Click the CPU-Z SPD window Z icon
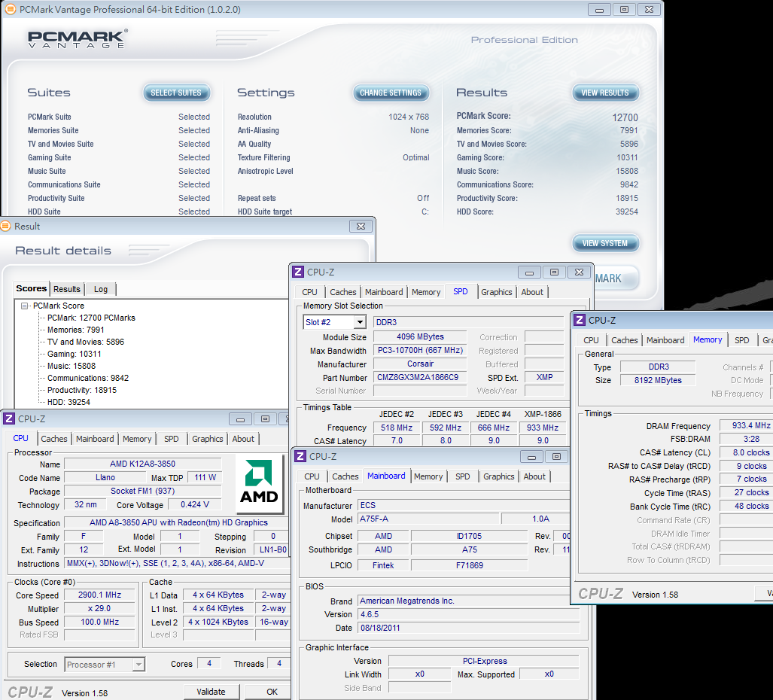The height and width of the screenshot is (700, 773). coord(298,272)
